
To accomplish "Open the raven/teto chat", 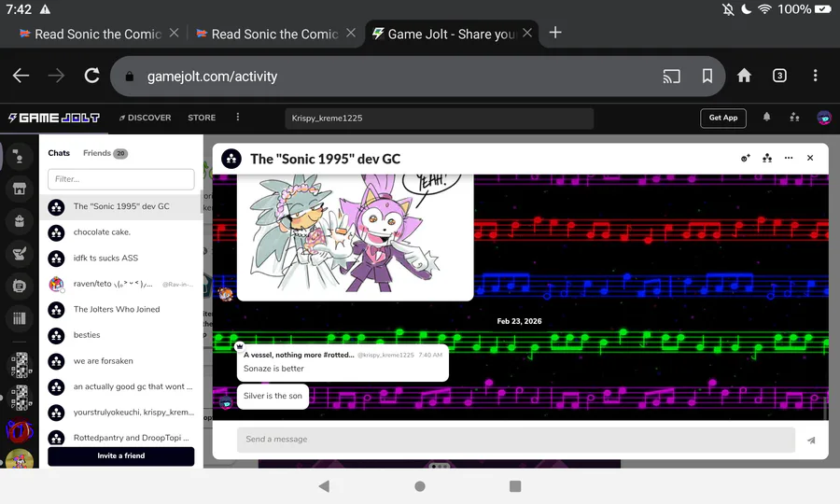I will pyautogui.click(x=121, y=284).
